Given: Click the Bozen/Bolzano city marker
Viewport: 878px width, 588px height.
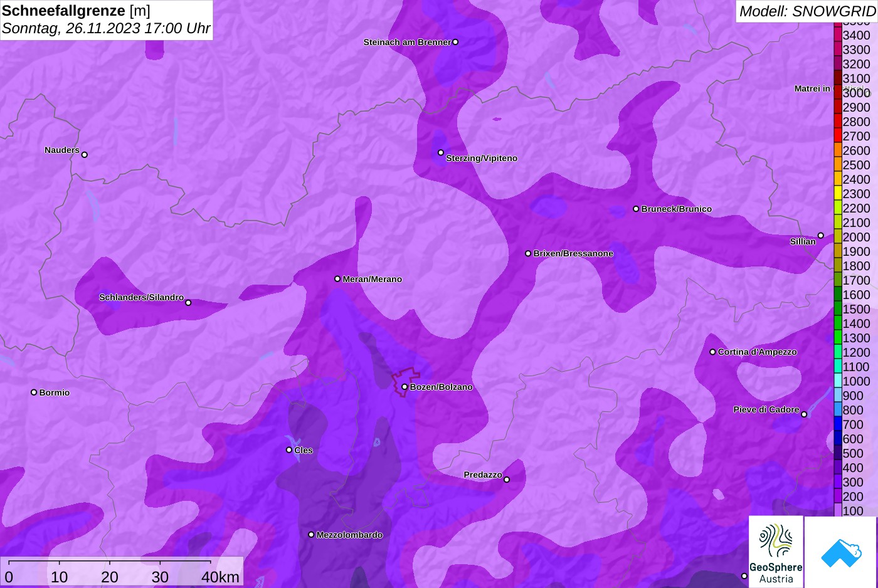Looking at the screenshot, I should click(x=405, y=387).
